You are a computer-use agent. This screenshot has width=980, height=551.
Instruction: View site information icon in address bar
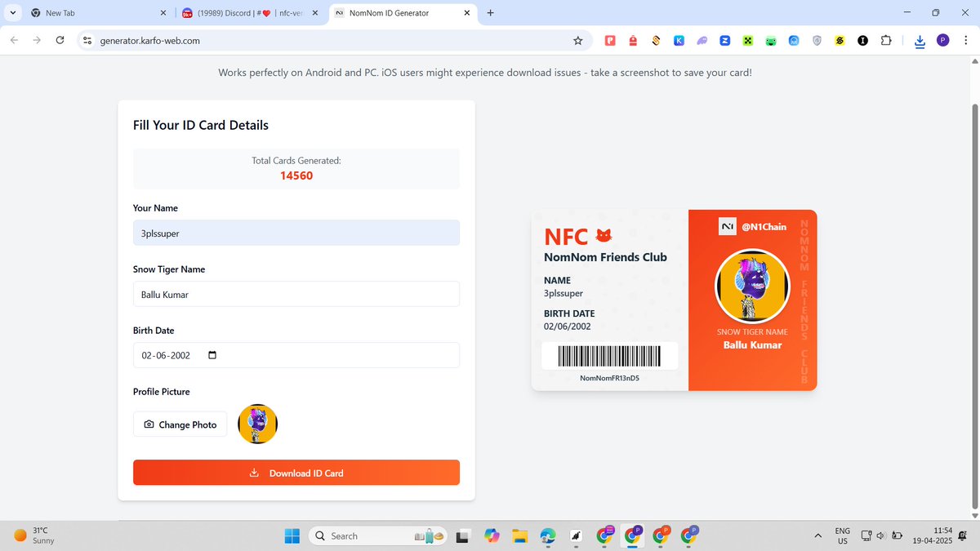(88, 40)
